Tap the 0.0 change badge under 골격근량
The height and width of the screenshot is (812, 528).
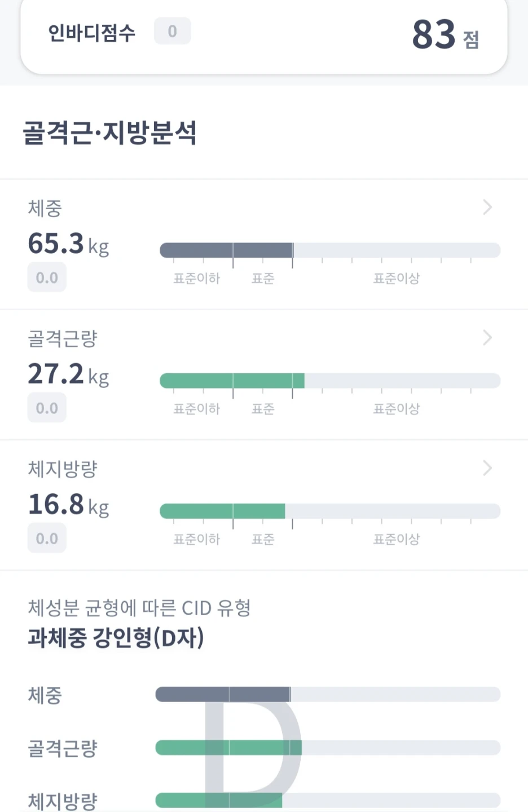click(x=47, y=408)
